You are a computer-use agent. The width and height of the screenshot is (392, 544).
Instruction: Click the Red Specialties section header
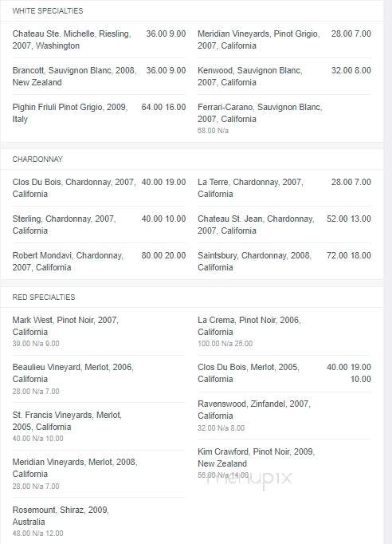44,297
